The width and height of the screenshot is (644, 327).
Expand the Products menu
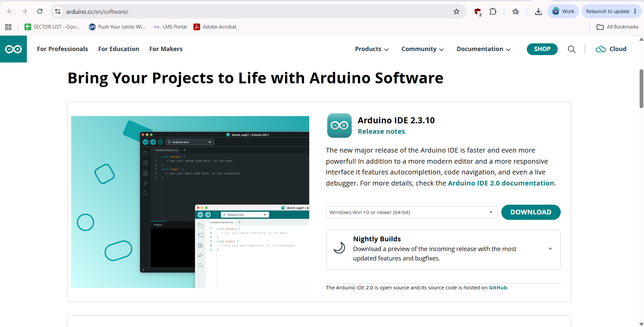[x=372, y=49]
